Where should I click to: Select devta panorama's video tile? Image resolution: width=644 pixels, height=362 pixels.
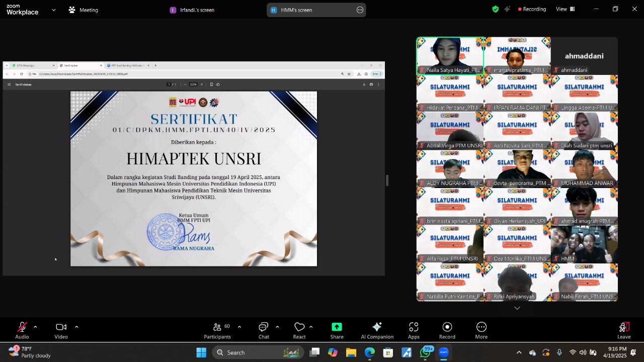(x=517, y=169)
